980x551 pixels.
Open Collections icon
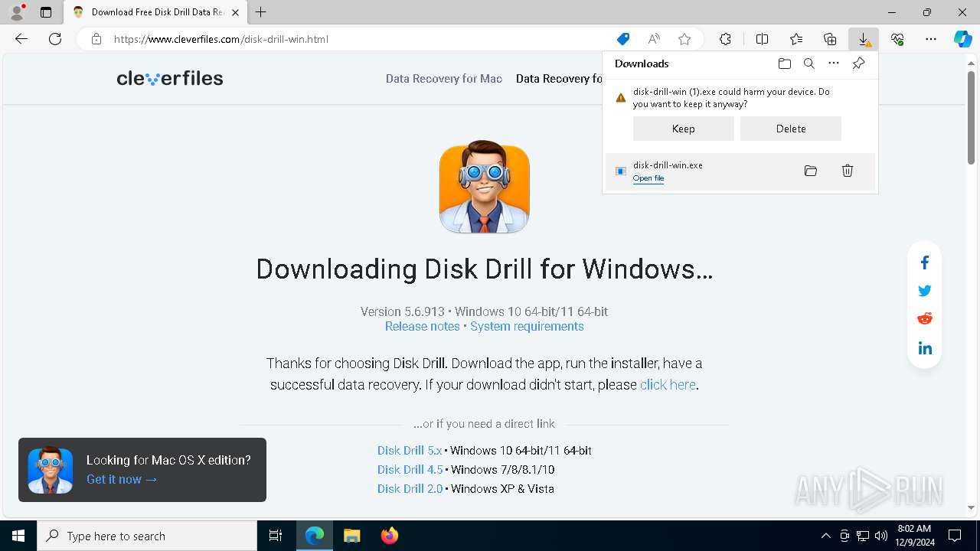[830, 39]
